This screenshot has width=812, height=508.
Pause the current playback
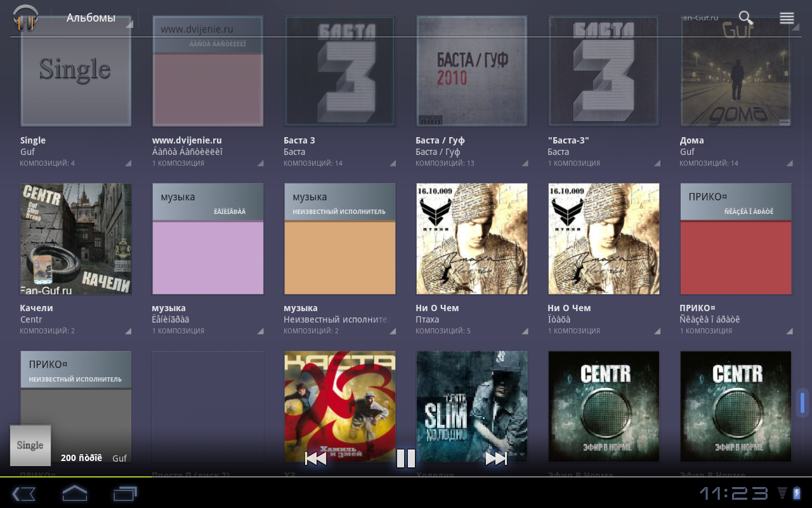click(406, 458)
